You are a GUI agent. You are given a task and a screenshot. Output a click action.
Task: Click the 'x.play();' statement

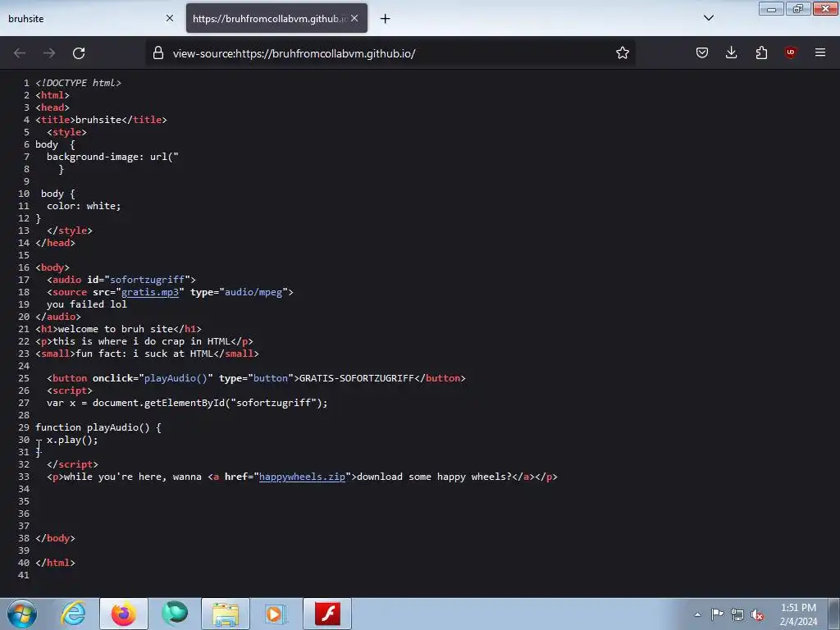coord(72,440)
